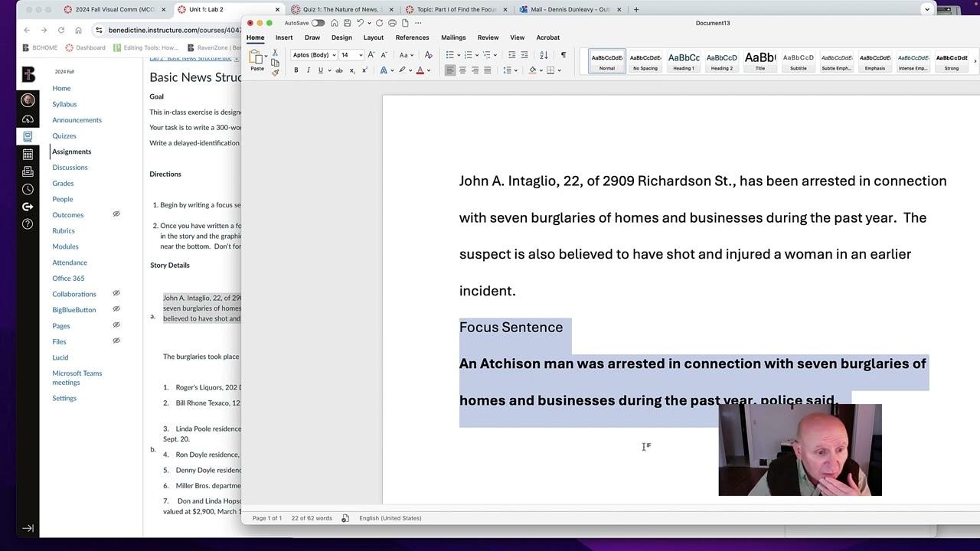
Task: Click the Bullets list icon
Action: (449, 55)
